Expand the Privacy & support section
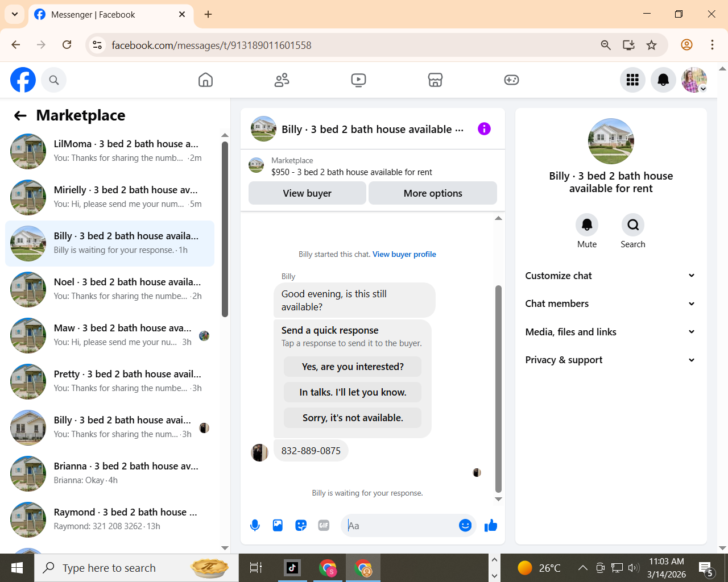Image resolution: width=728 pixels, height=582 pixels. coord(611,360)
